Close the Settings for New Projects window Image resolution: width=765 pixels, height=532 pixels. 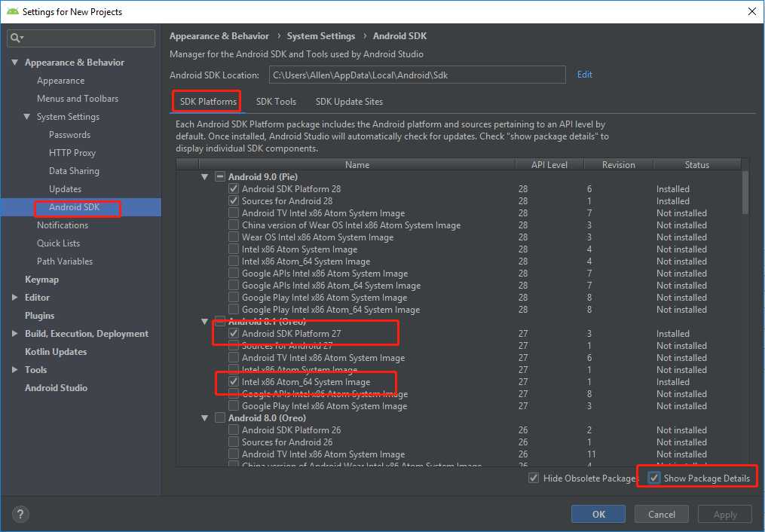(752, 11)
